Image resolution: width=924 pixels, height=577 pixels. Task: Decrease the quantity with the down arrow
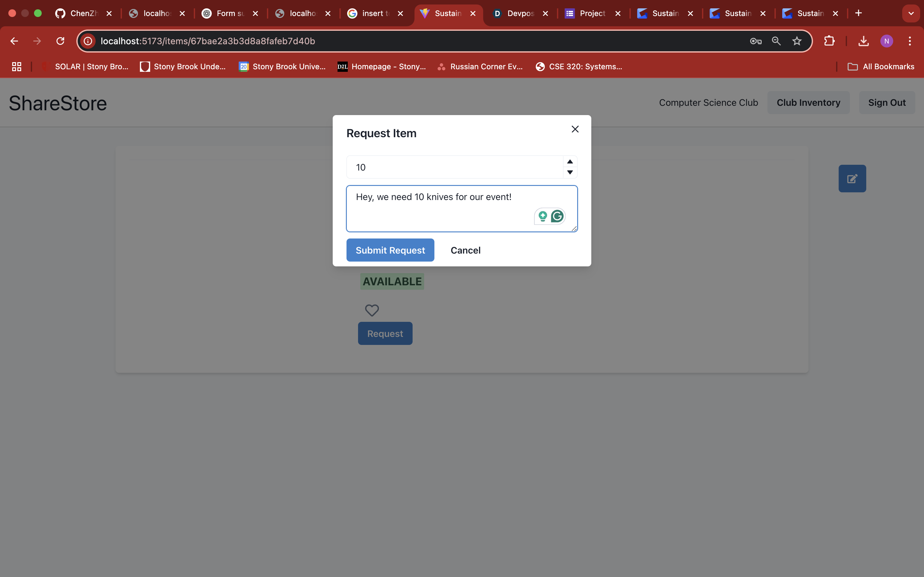[x=570, y=172]
